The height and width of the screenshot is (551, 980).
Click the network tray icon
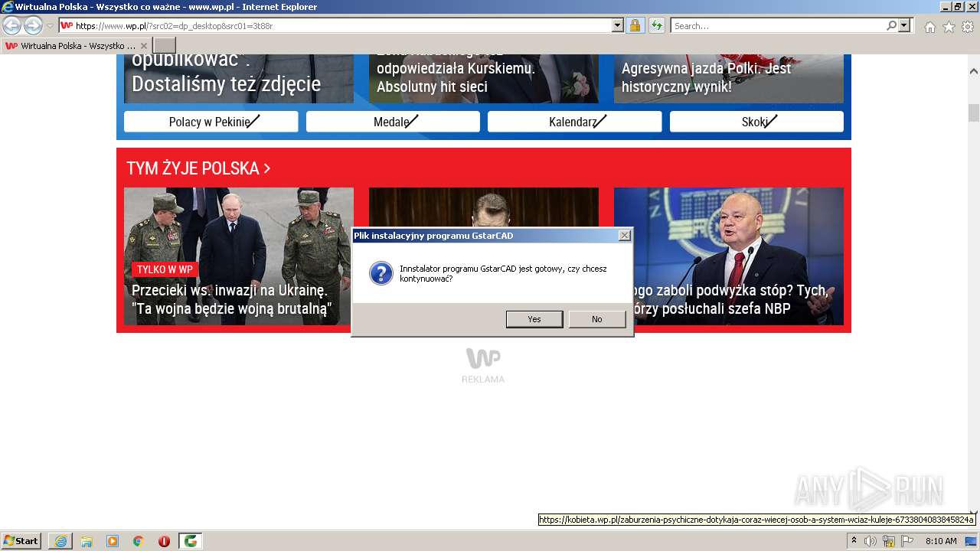889,542
